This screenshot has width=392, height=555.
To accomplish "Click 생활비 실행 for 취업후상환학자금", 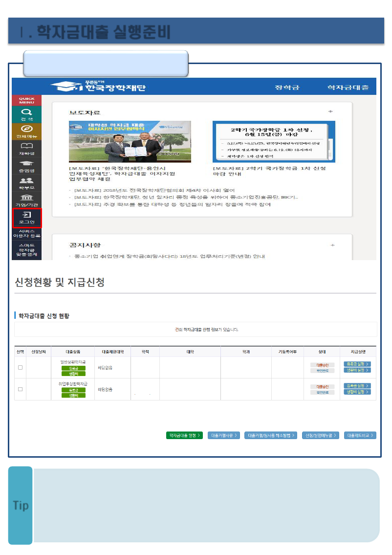I will (357, 392).
